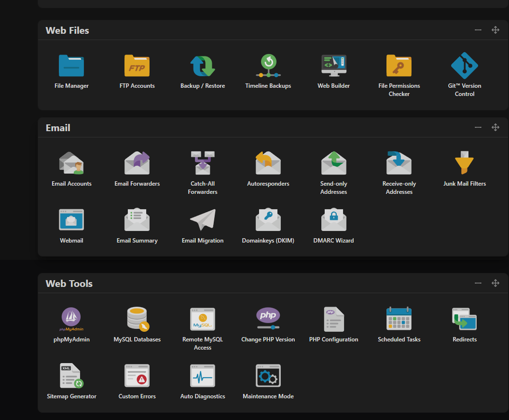Open Redirects icon
This screenshot has width=509, height=420.
point(465,319)
